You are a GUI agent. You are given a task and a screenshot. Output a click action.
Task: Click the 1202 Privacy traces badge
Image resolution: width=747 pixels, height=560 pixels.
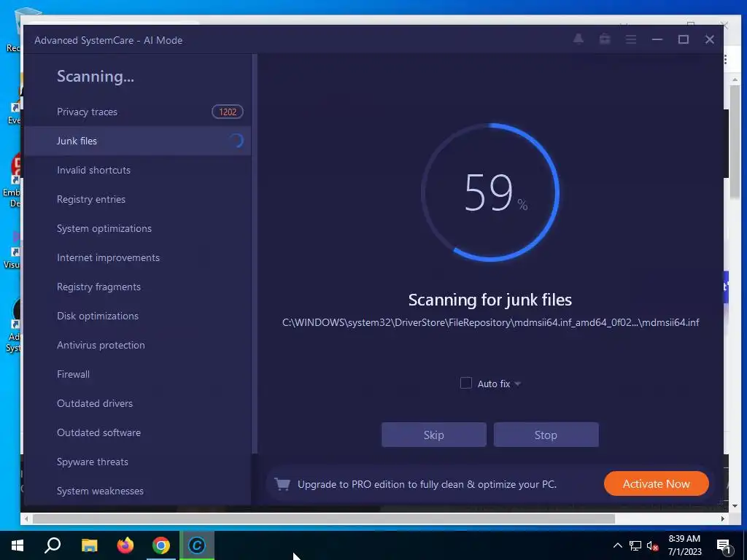point(228,112)
